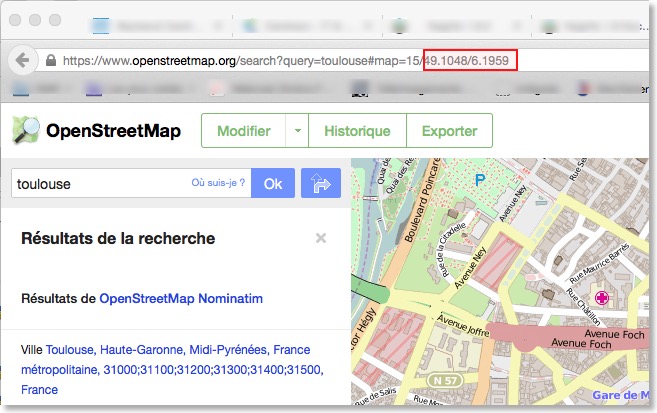The height and width of the screenshot is (413, 657).
Task: Click the padlock icon in address bar
Action: click(x=50, y=60)
